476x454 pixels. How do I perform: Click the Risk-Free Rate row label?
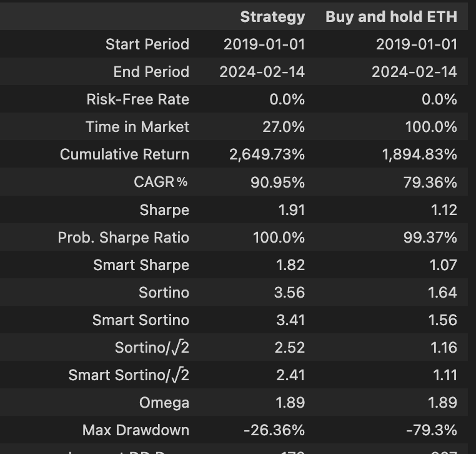tap(137, 99)
